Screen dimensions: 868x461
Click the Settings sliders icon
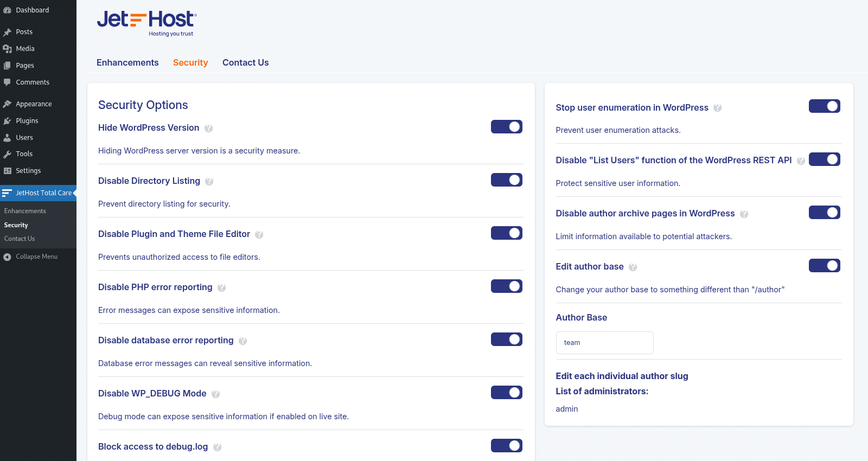[7, 171]
